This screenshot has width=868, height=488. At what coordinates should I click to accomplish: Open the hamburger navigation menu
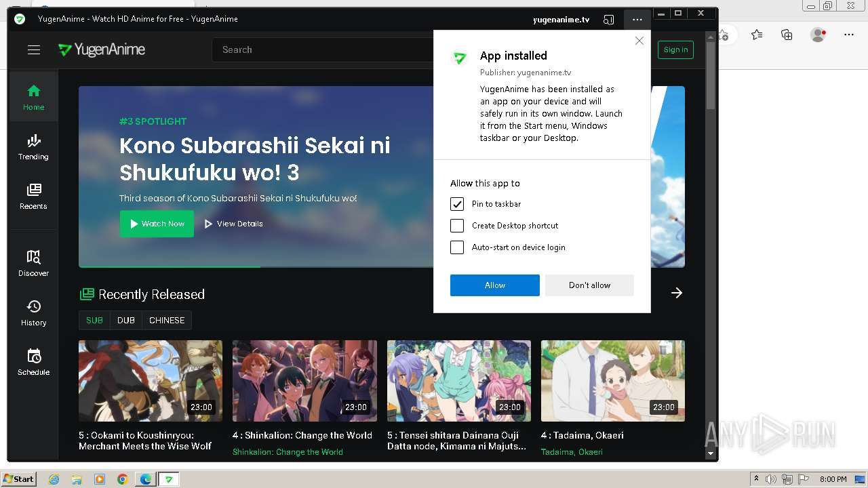[34, 49]
